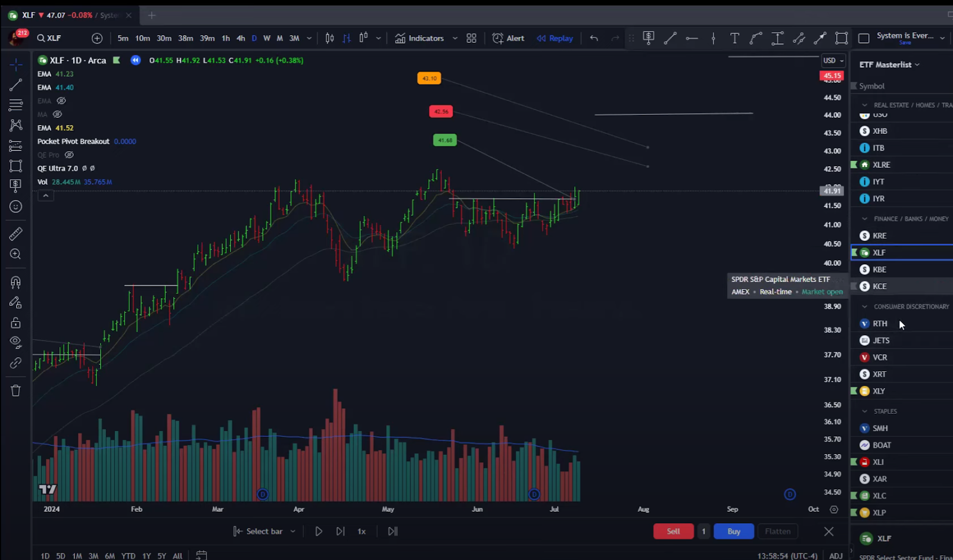The image size is (953, 560).
Task: Select the hollow candles chart style icon
Action: click(x=363, y=38)
